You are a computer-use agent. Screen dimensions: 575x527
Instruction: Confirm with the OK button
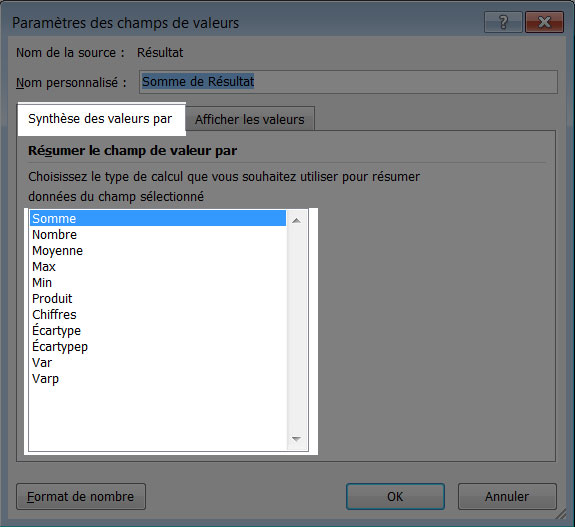pyautogui.click(x=395, y=497)
